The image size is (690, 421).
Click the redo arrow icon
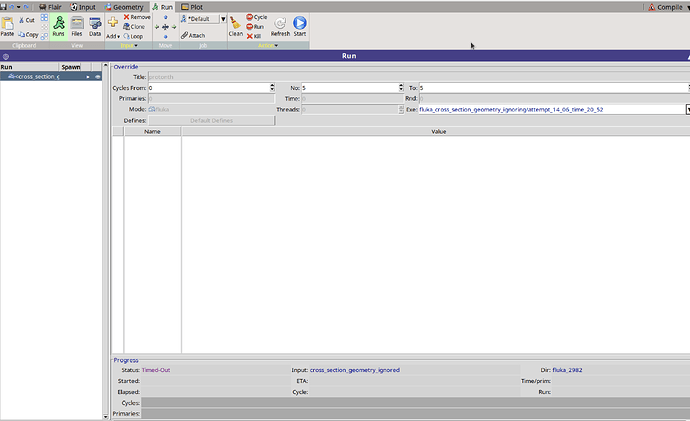point(26,7)
